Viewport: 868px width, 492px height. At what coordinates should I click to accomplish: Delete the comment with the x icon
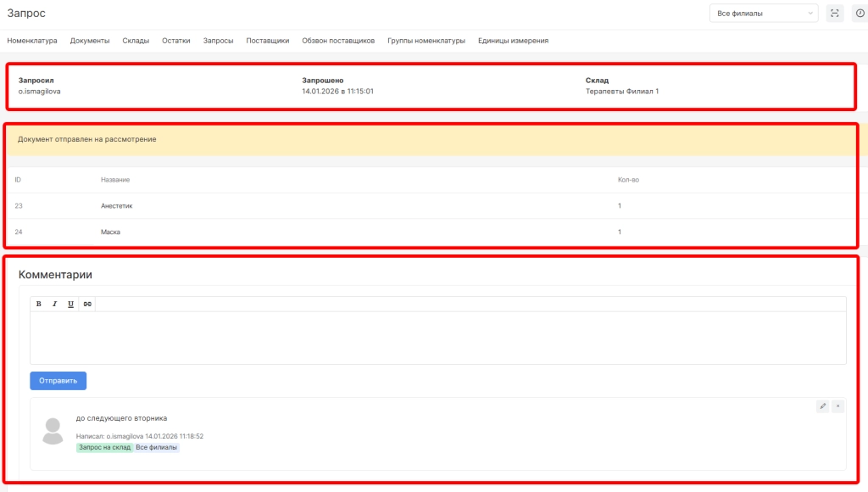click(837, 406)
